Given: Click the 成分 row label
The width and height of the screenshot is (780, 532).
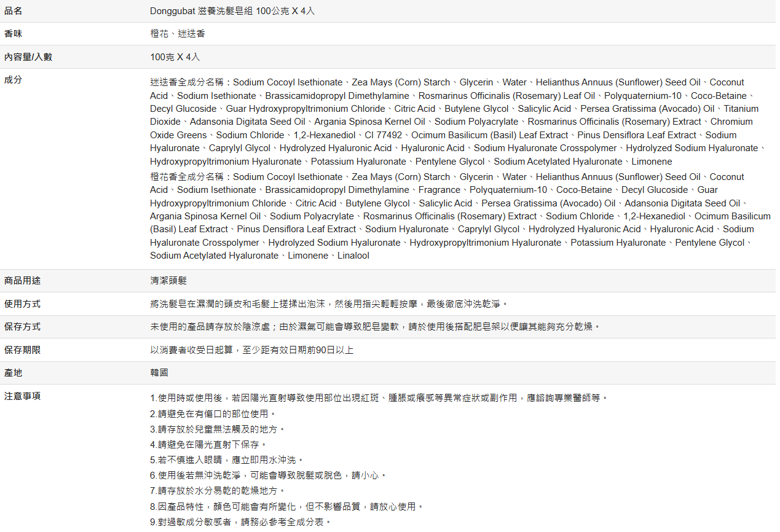Looking at the screenshot, I should point(14,80).
